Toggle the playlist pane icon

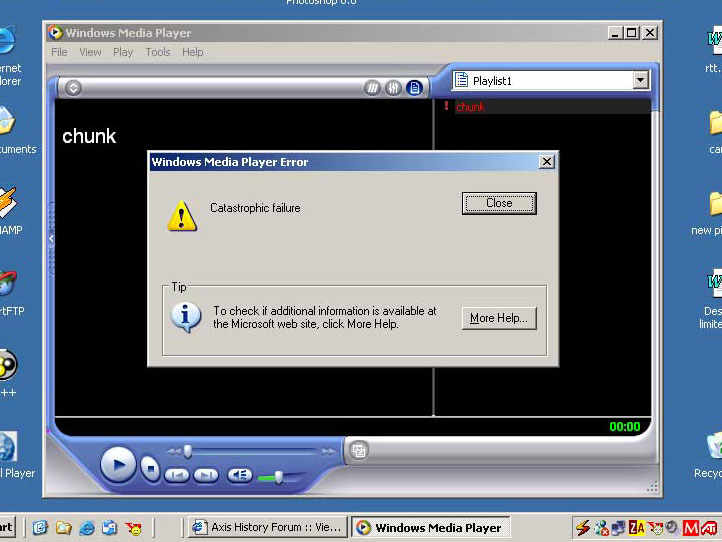coord(414,88)
